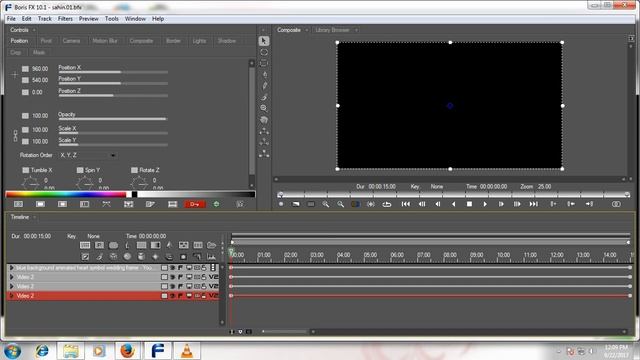Toggle the scale X/Y link lock icon
The height and width of the screenshot is (360, 640).
point(15,136)
